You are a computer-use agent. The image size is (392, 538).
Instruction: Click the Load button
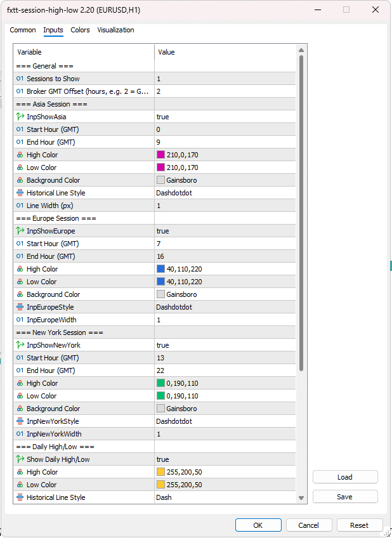pos(345,477)
